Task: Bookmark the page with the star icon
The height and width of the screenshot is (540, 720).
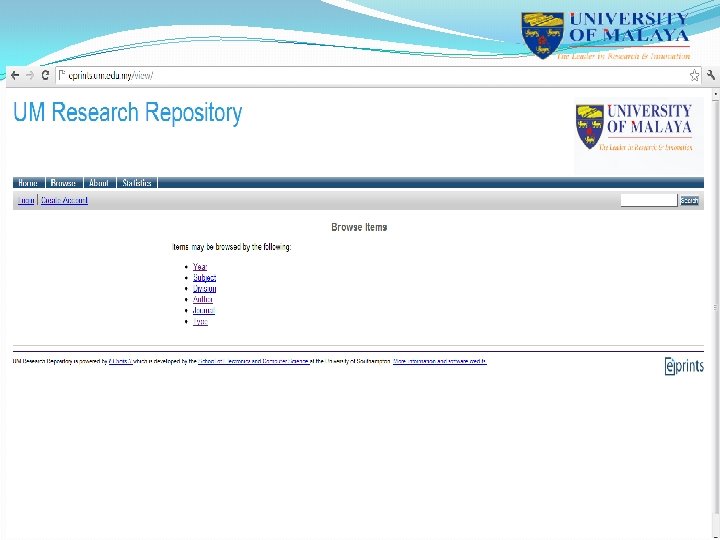Action: (694, 75)
